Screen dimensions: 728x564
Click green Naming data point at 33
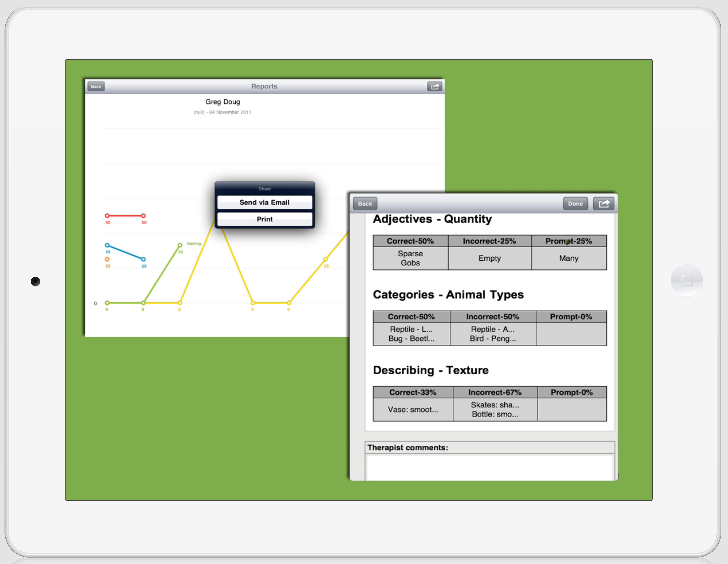(x=180, y=245)
